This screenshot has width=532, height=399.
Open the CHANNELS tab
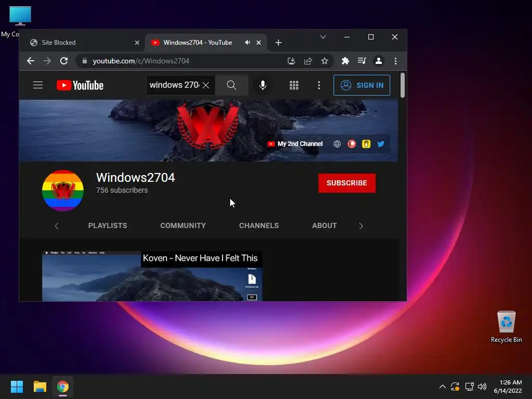click(259, 225)
